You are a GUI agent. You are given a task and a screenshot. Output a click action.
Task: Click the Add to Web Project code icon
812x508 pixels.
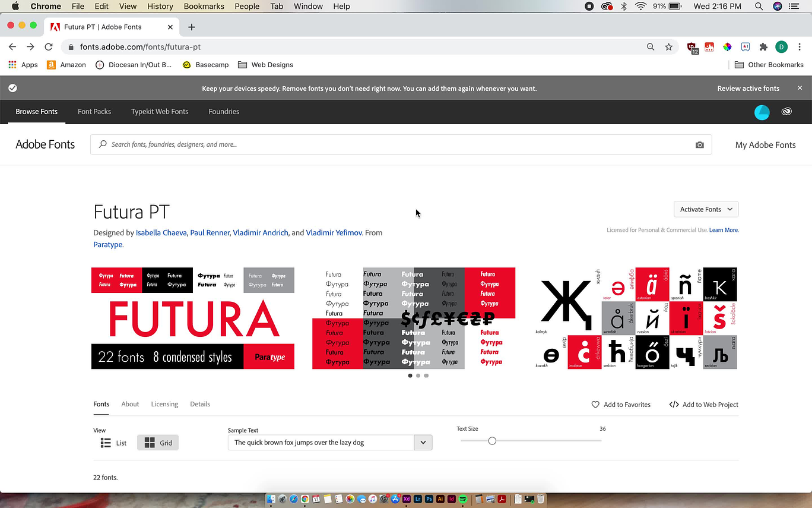pos(674,405)
